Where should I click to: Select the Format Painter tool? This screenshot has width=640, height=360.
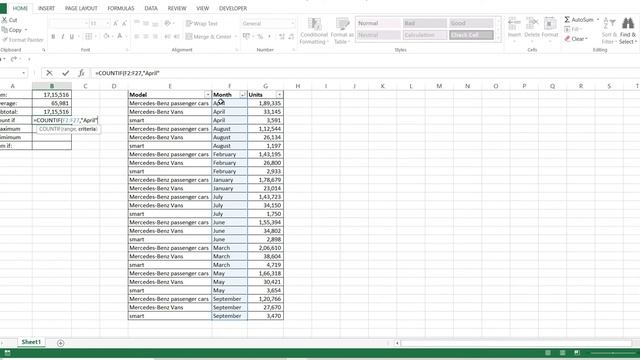pyautogui.click(x=22, y=40)
